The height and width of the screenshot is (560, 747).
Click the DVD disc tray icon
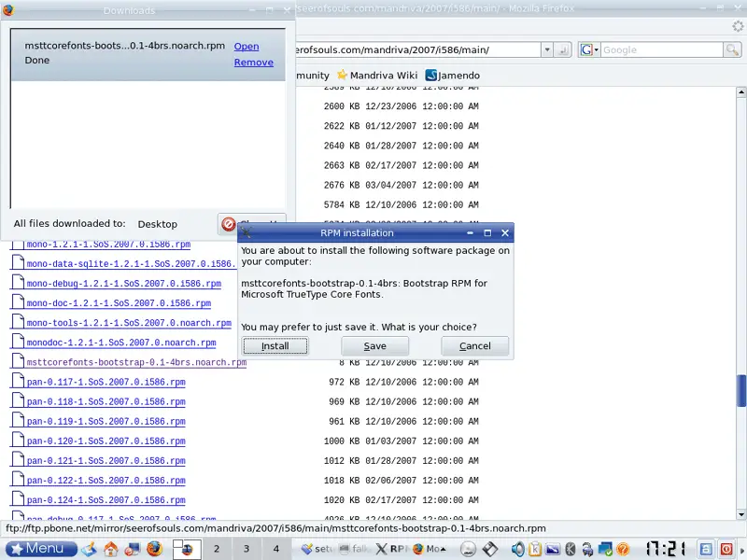click(x=469, y=549)
